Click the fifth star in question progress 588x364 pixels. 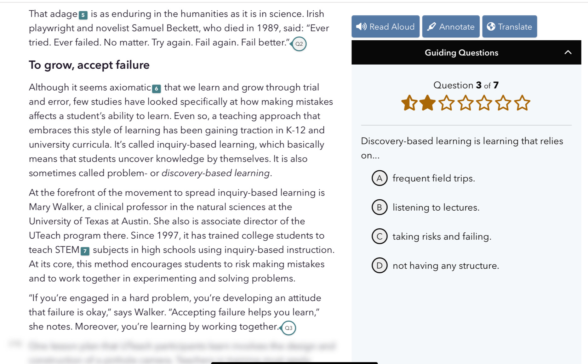click(x=484, y=103)
